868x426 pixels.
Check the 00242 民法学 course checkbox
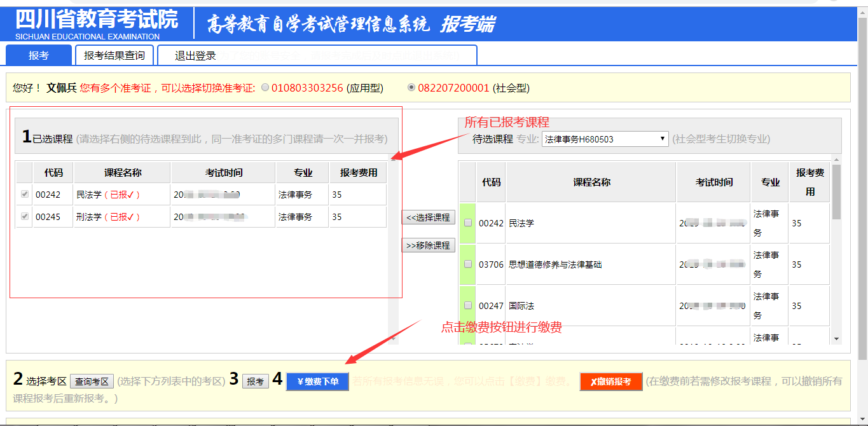coord(469,223)
